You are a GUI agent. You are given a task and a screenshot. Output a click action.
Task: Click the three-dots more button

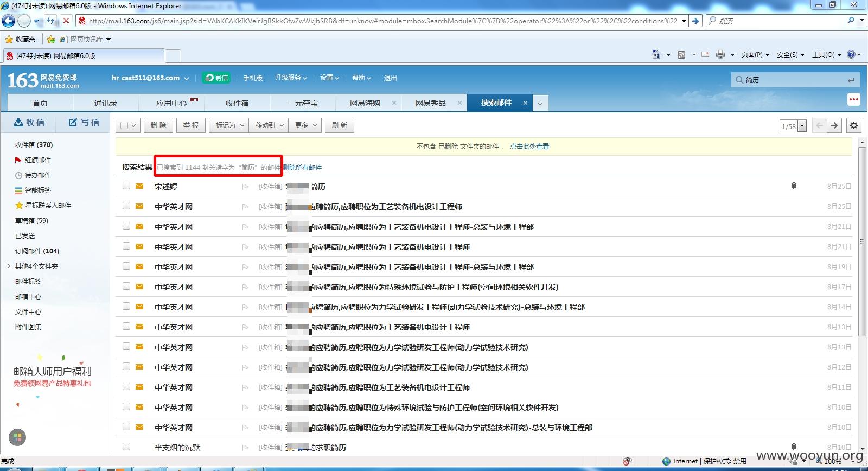[854, 99]
